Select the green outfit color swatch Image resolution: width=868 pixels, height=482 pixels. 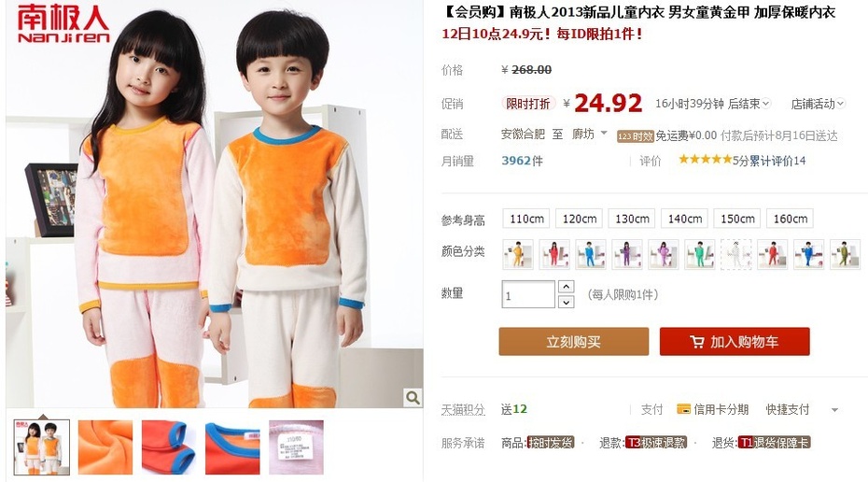click(700, 254)
